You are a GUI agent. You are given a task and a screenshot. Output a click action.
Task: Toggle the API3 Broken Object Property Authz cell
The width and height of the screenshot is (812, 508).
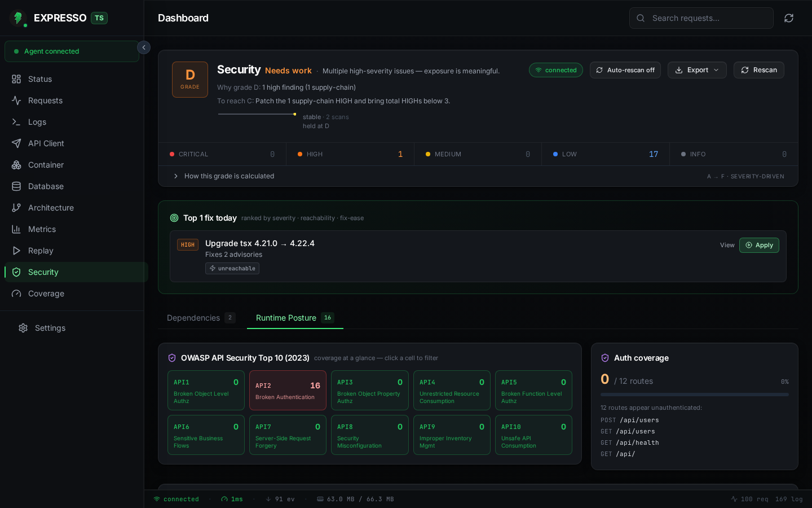pos(370,390)
